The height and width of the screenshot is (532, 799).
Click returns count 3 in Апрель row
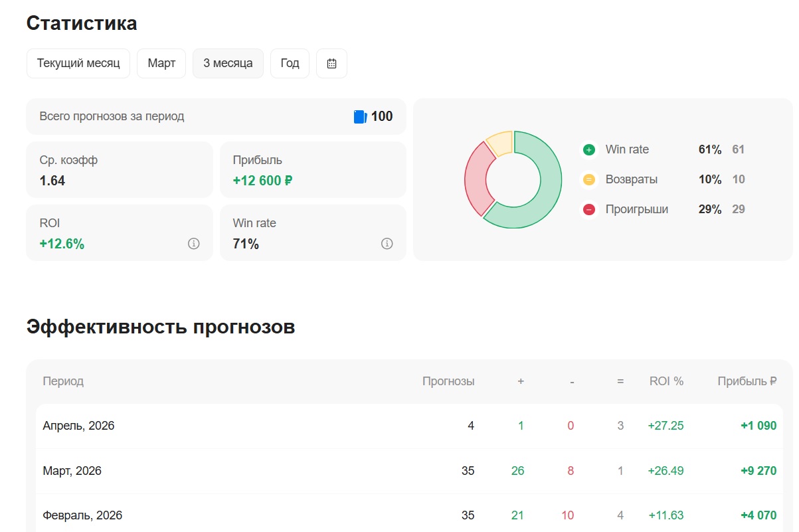coord(620,426)
